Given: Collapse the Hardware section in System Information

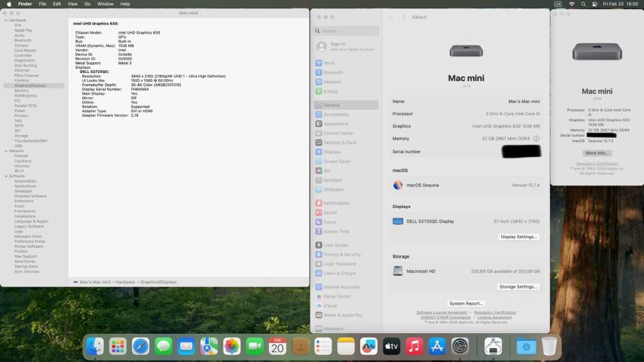Looking at the screenshot, I should click(6, 20).
